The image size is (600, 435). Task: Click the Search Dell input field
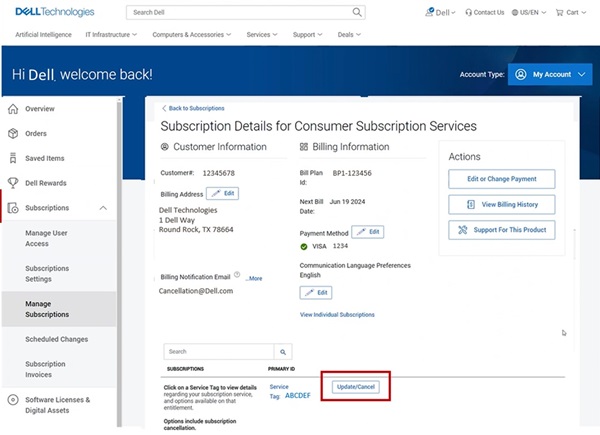click(238, 12)
